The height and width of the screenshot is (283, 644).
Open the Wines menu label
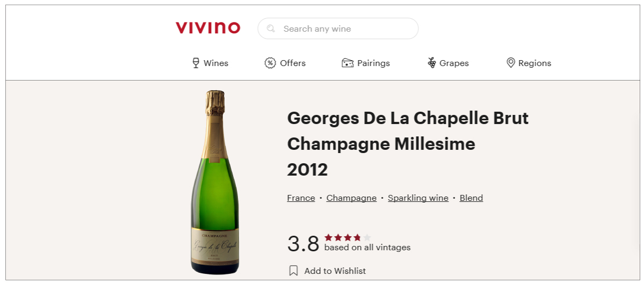click(x=216, y=63)
